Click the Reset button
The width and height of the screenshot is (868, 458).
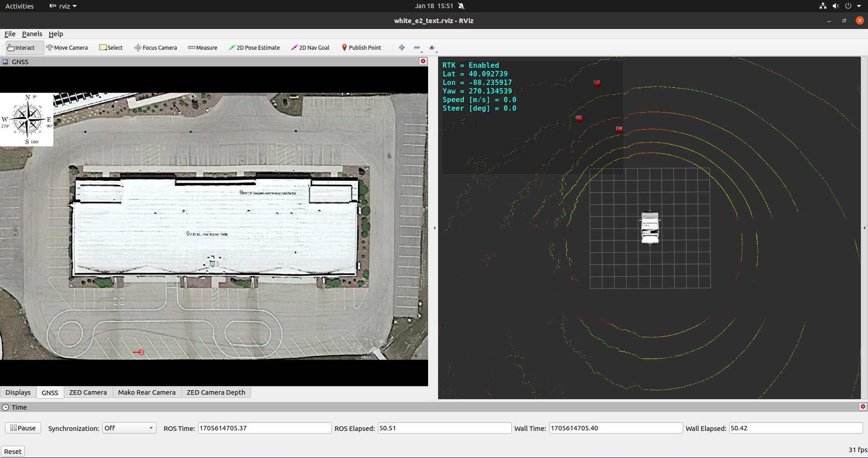tap(13, 451)
